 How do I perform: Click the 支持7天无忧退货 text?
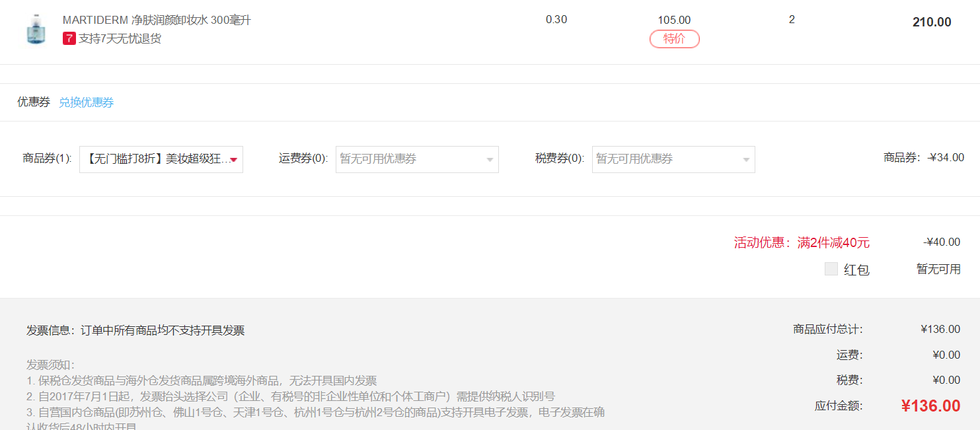point(120,38)
